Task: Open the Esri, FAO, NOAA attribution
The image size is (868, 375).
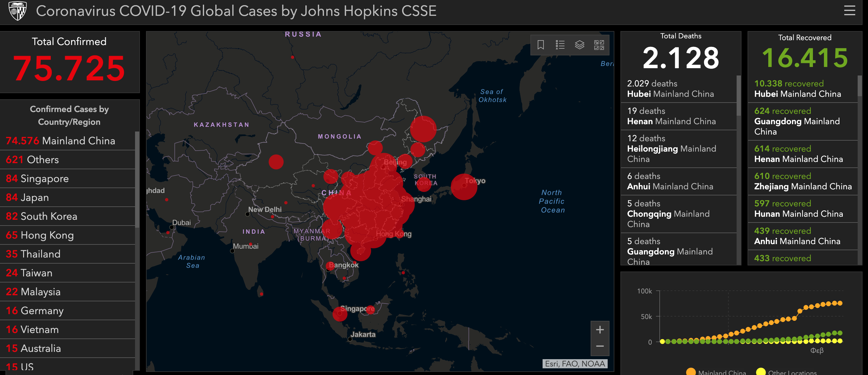Action: [x=575, y=363]
